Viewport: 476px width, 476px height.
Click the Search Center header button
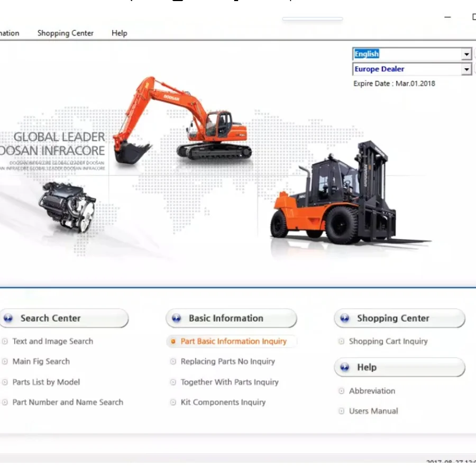point(64,318)
